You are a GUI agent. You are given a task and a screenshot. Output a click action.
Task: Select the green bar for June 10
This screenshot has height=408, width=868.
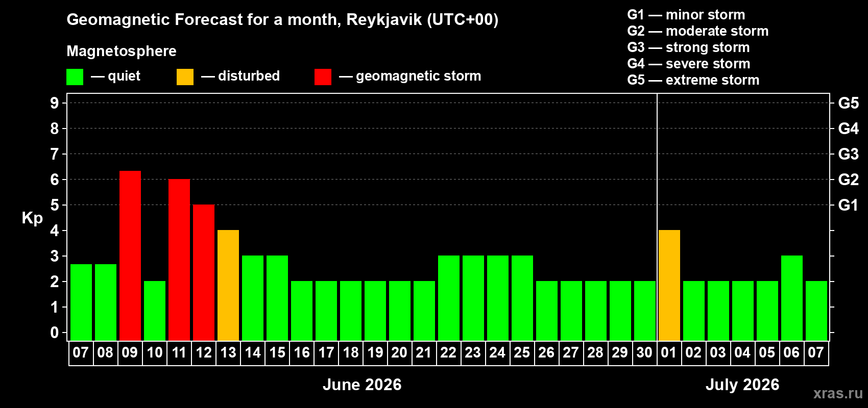tap(155, 311)
